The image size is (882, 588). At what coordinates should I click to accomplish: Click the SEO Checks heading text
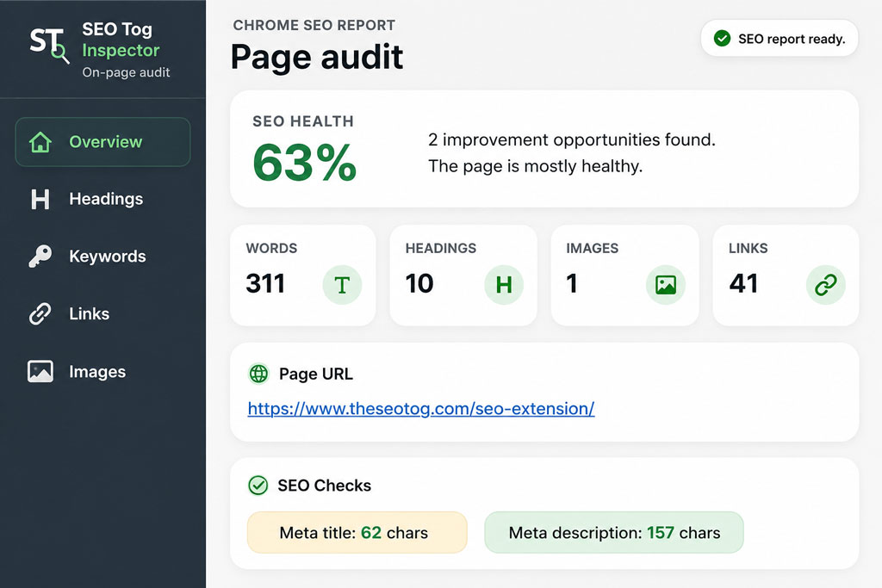(325, 486)
